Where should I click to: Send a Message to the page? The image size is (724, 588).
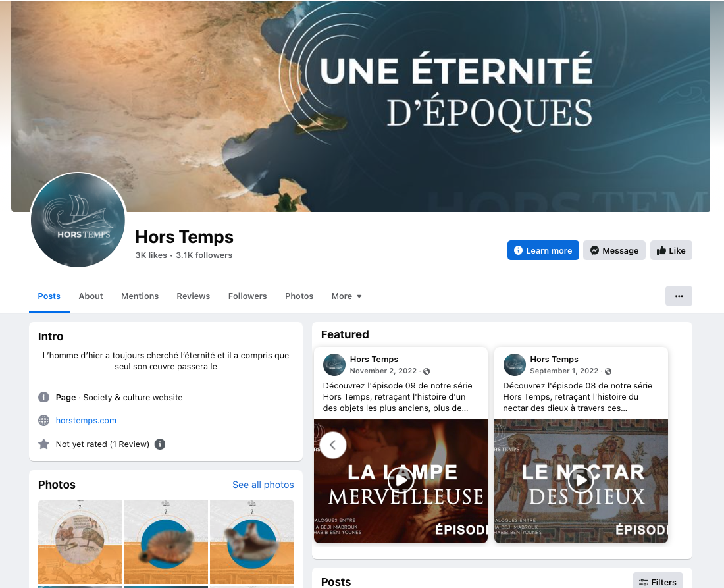[614, 250]
